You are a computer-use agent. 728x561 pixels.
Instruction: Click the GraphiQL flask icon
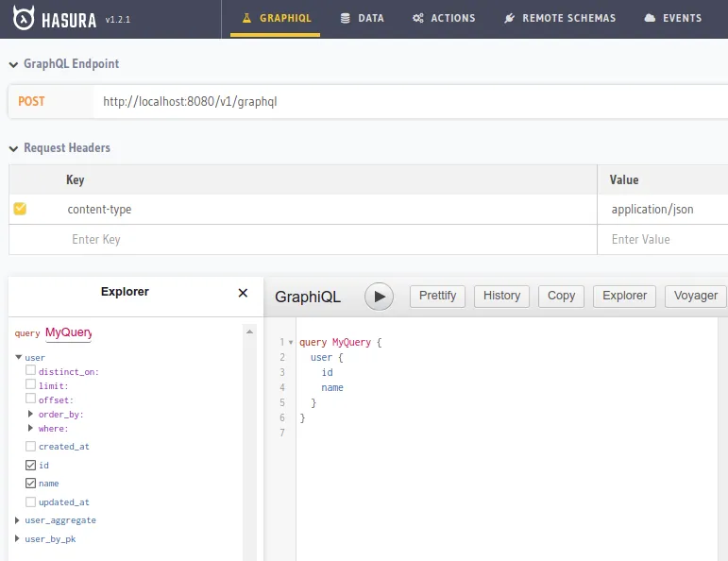[247, 18]
